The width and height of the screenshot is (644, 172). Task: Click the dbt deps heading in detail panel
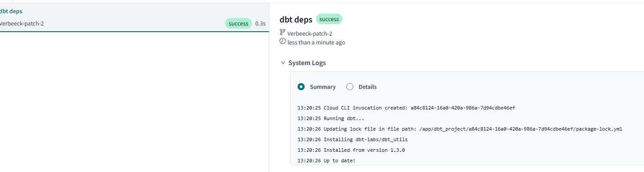point(296,19)
